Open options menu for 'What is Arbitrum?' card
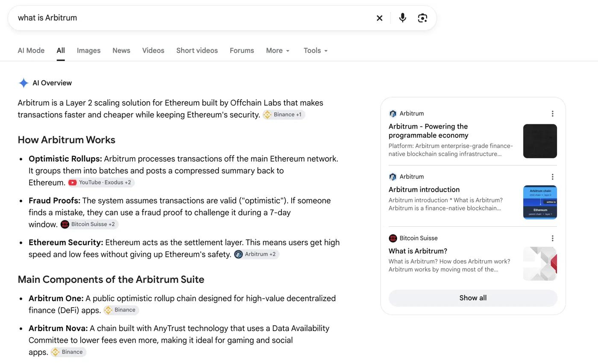The width and height of the screenshot is (598, 364). [552, 238]
